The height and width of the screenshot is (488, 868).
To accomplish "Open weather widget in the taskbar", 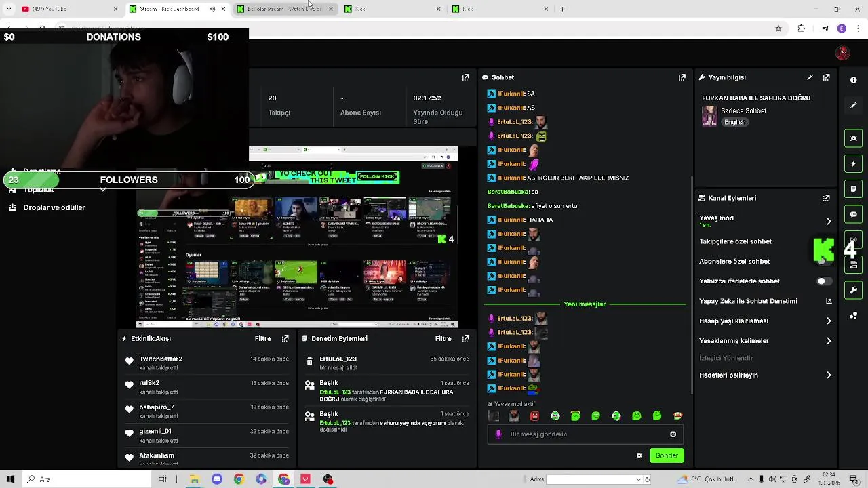I will click(707, 479).
